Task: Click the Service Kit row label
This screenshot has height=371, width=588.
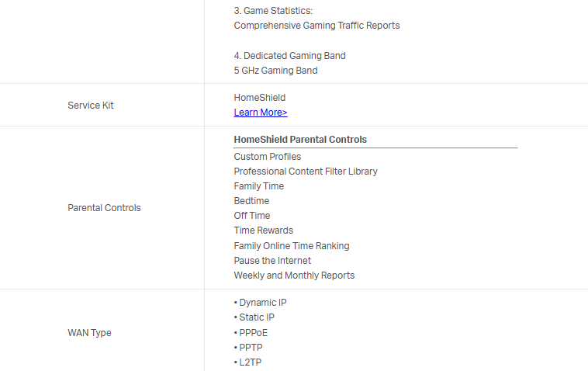Action: [x=91, y=106]
